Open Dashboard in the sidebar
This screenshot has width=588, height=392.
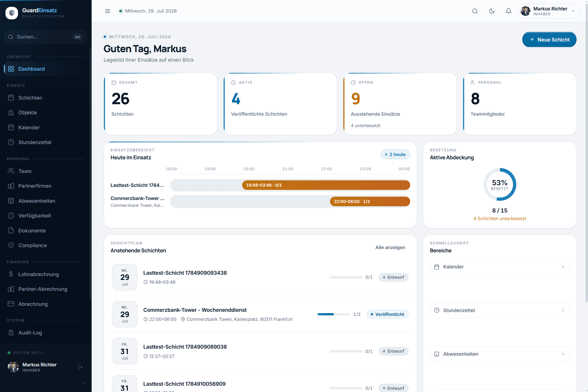(x=46, y=69)
